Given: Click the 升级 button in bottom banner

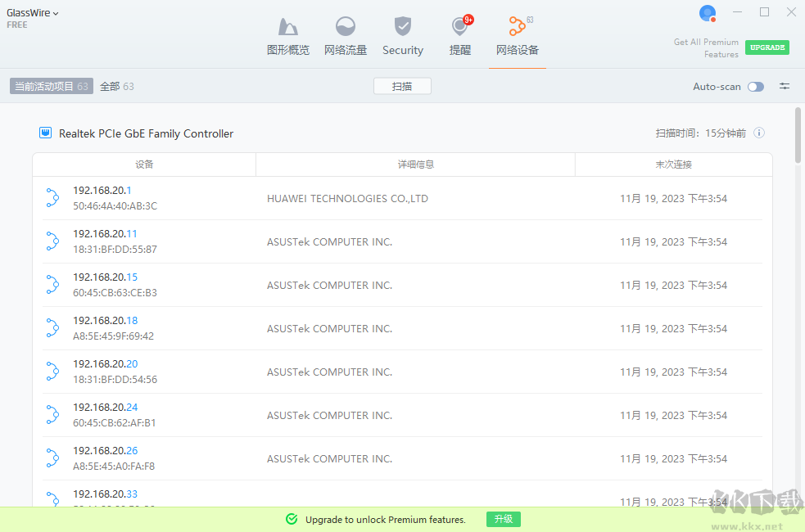Looking at the screenshot, I should pyautogui.click(x=504, y=519).
